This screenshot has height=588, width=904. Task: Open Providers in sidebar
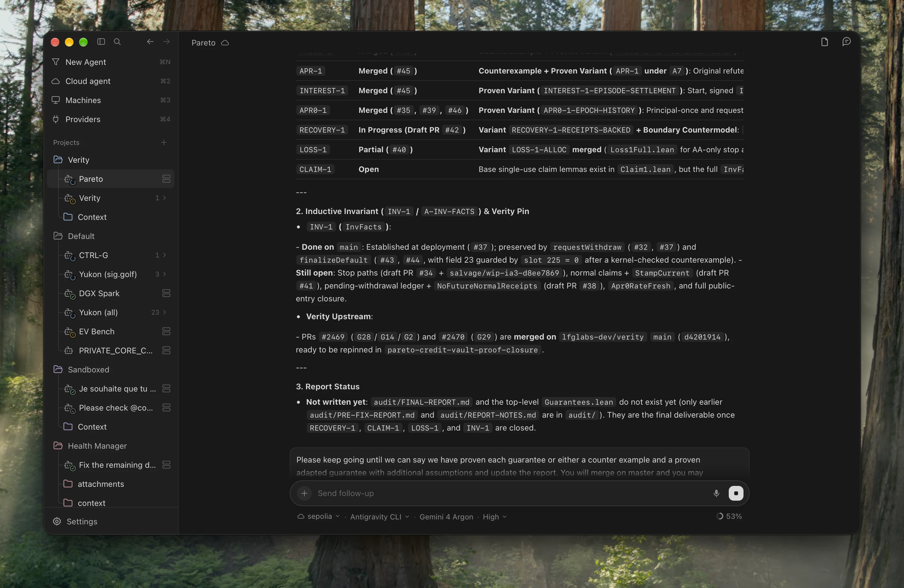[111, 119]
